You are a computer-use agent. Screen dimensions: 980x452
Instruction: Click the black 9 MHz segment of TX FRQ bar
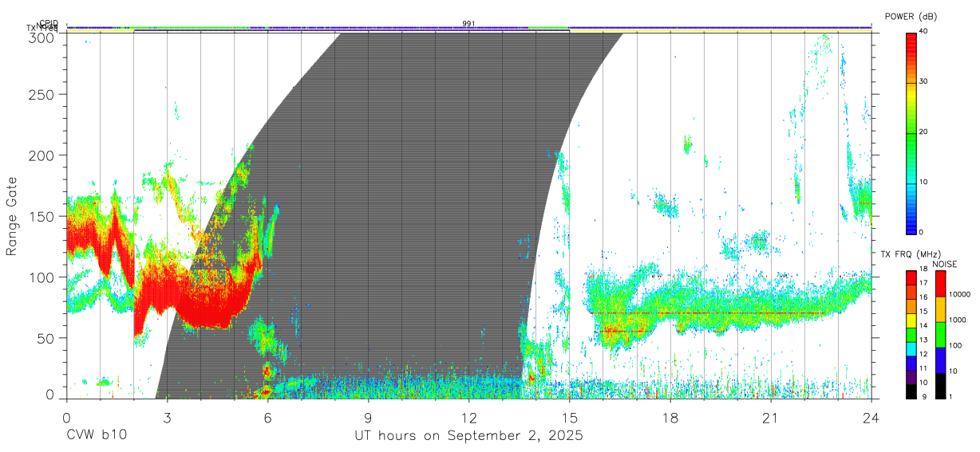point(911,390)
